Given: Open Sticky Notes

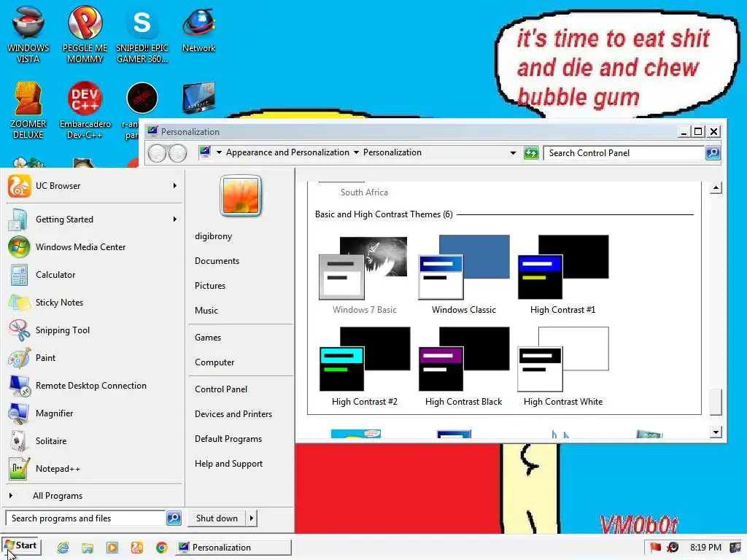Looking at the screenshot, I should pos(94,303).
